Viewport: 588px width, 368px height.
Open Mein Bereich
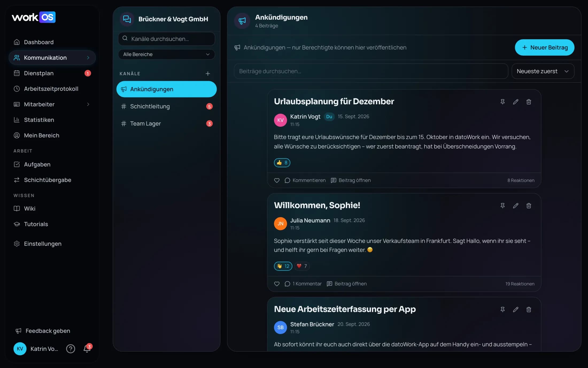[x=52, y=135]
